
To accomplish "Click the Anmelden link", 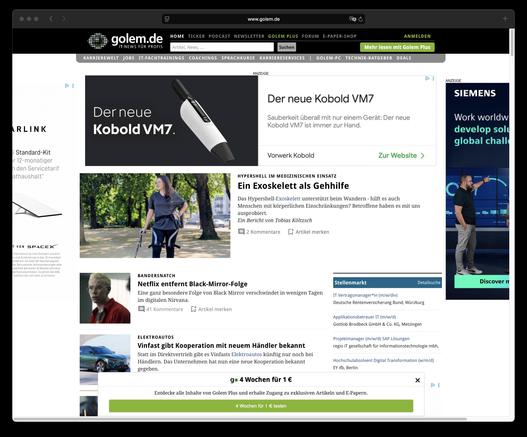I will click(x=417, y=36).
